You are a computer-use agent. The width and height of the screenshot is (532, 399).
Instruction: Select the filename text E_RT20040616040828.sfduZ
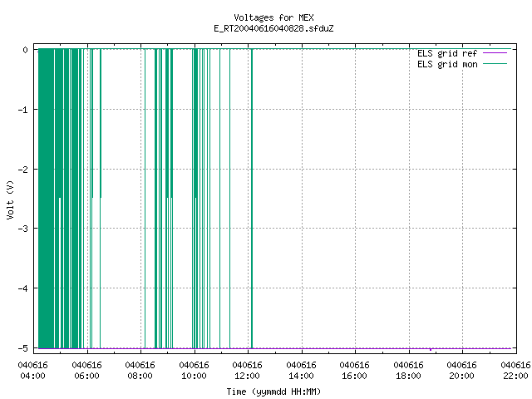point(273,28)
